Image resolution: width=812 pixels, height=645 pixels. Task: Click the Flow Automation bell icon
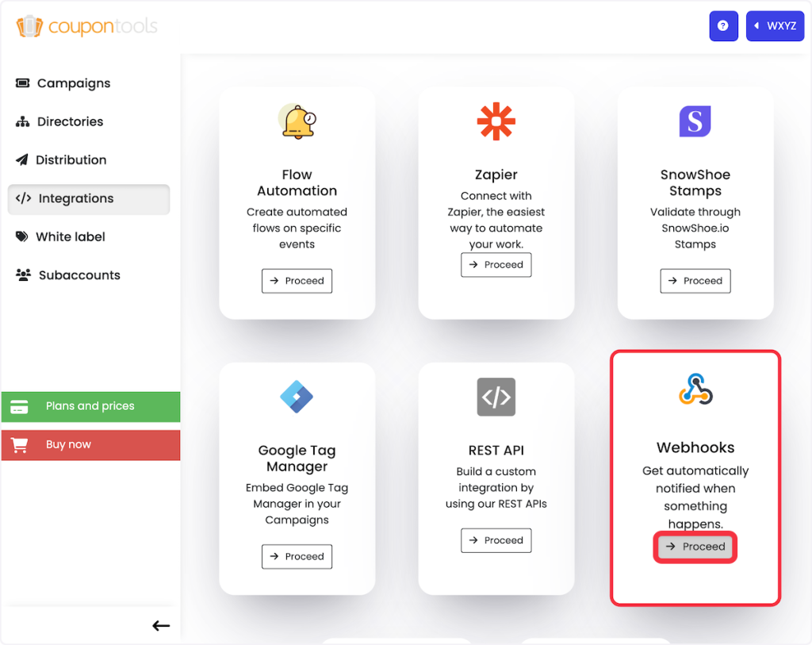point(297,121)
